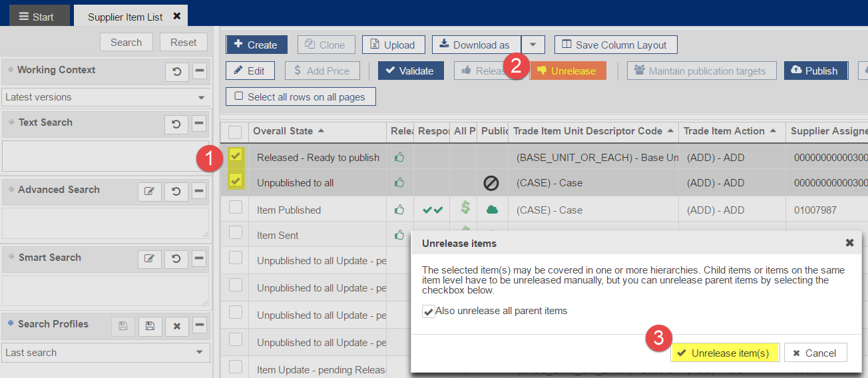Click the Create button

[x=256, y=45]
